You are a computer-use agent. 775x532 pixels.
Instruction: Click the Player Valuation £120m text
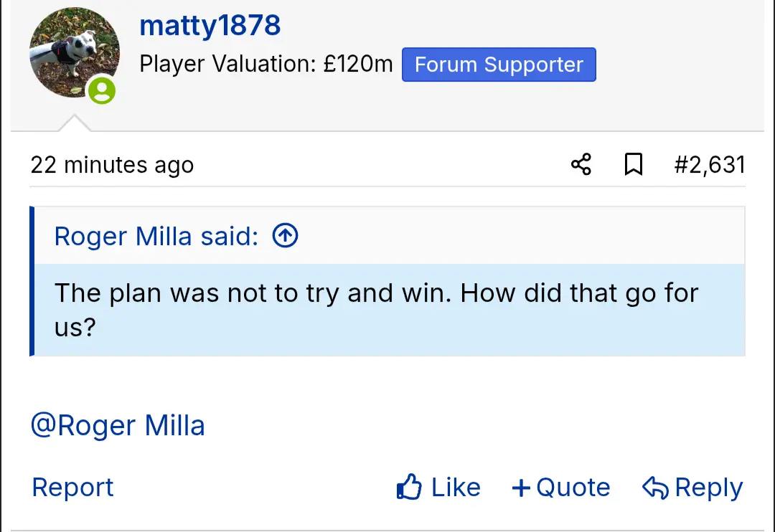266,65
